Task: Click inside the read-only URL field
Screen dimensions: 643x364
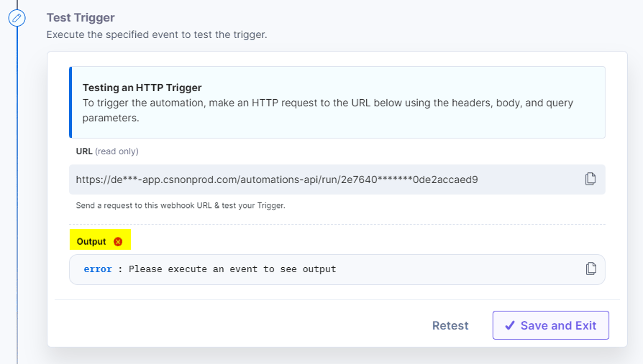Action: pos(337,180)
